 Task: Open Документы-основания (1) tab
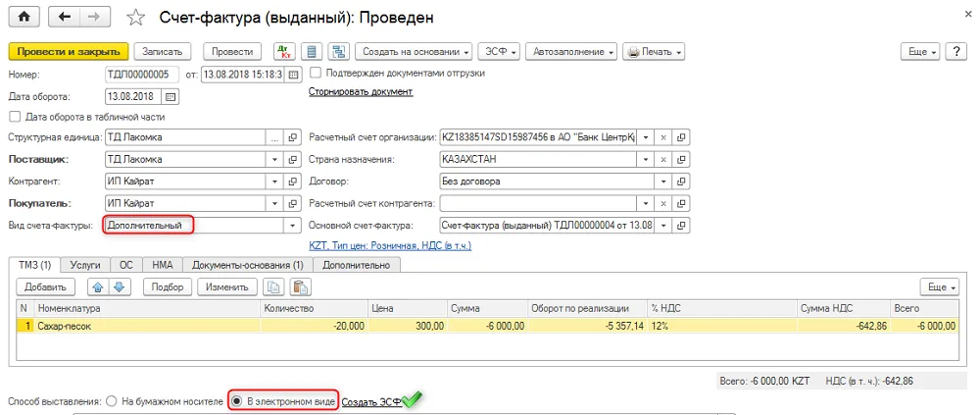248,265
